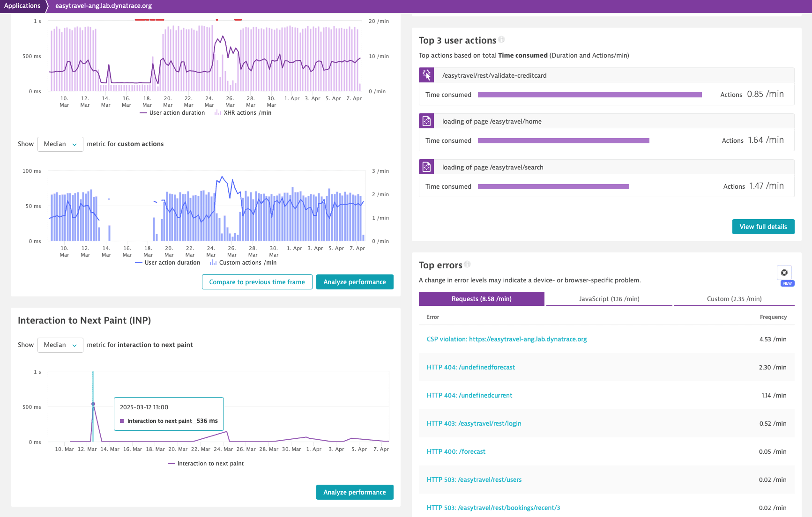This screenshot has width=812, height=517.
Task: Click the easytravel/search page load icon
Action: point(426,167)
